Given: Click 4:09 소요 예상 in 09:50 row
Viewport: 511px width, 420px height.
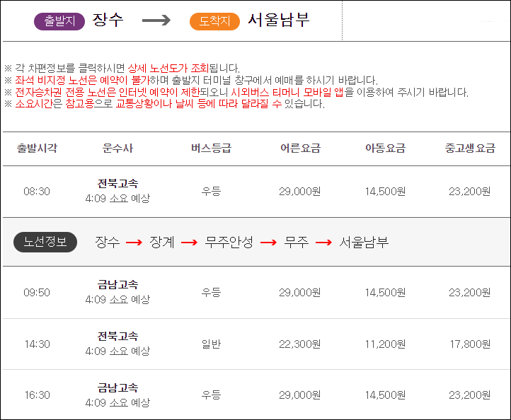Looking at the screenshot, I should click(x=117, y=300).
